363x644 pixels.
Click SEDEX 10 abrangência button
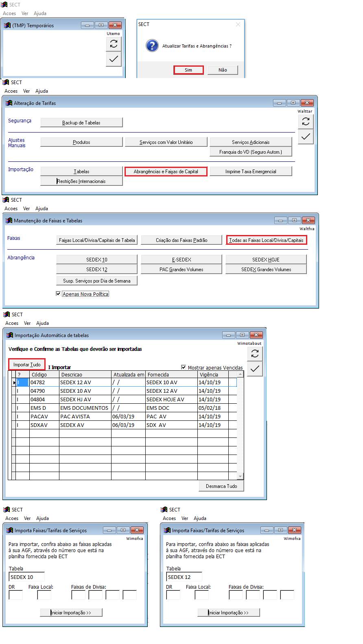[x=97, y=259]
